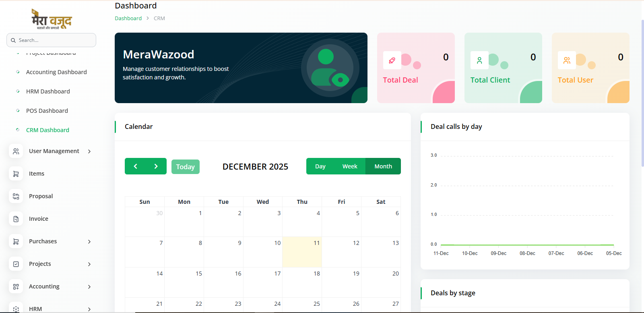
Task: Click the Invoice document icon
Action: click(16, 219)
